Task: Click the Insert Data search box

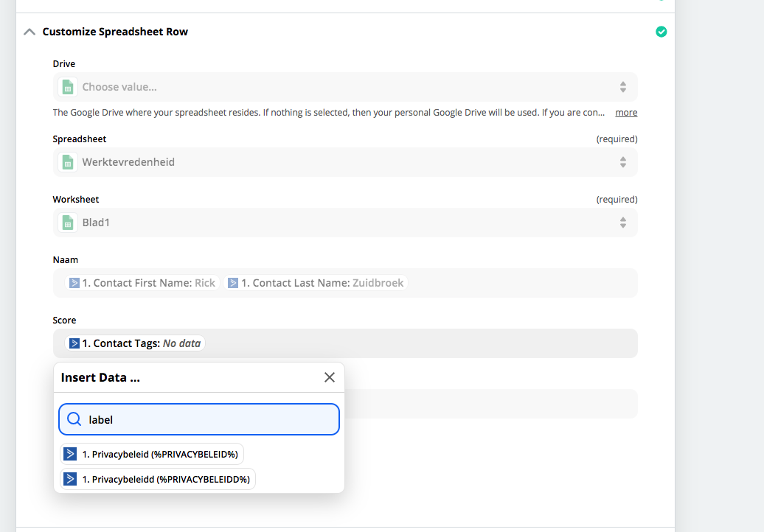Action: click(199, 419)
